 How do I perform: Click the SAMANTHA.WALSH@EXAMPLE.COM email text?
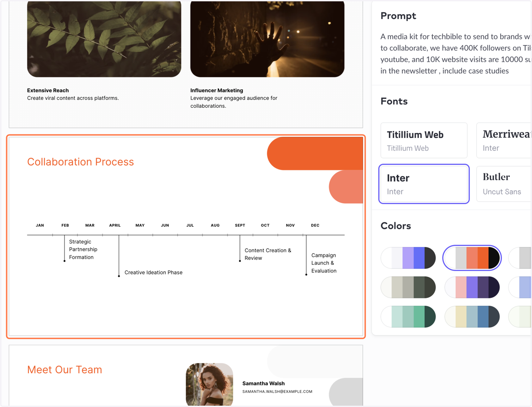[277, 392]
